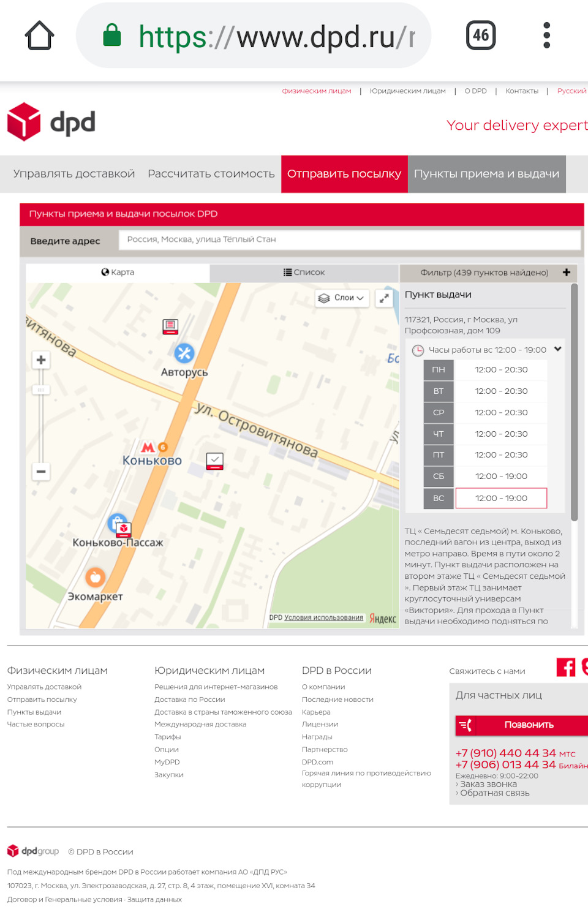Collapse the working hours chevron
This screenshot has height=920, width=588.
pyautogui.click(x=558, y=349)
